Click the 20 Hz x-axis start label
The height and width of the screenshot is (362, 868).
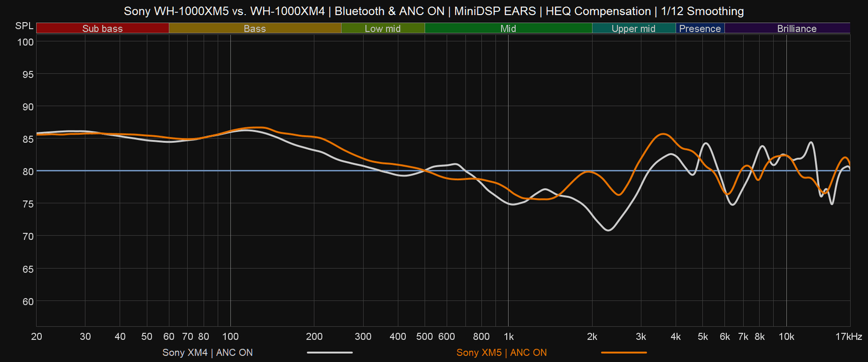37,336
